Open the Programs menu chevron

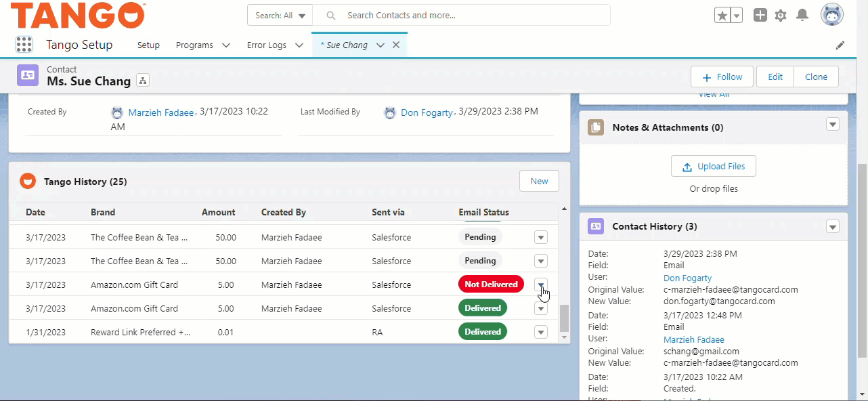226,45
